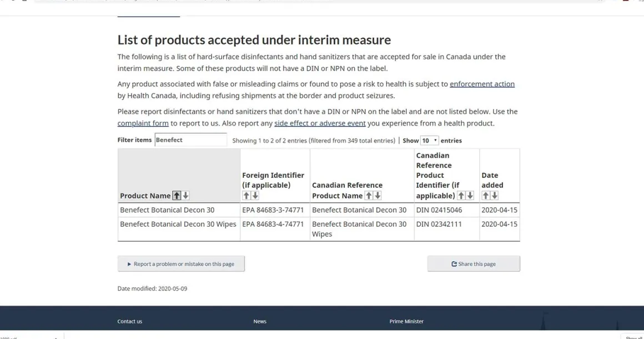Sort Product Name descending arrow
The width and height of the screenshot is (644, 339).
click(x=185, y=196)
